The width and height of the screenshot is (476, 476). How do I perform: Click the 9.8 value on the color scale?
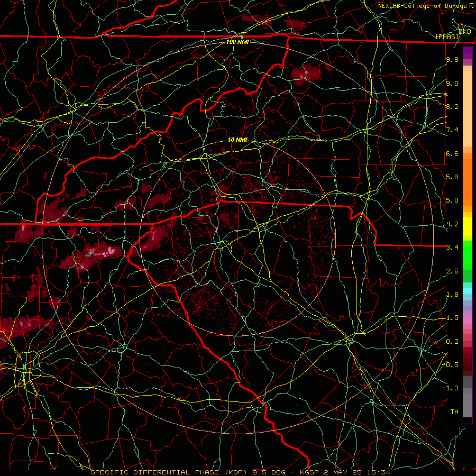[452, 59]
